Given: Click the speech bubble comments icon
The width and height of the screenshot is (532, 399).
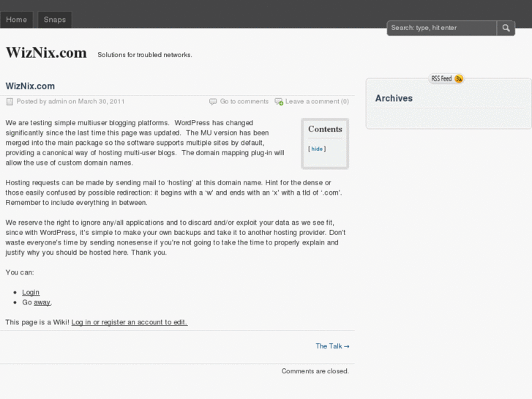Looking at the screenshot, I should tap(213, 102).
